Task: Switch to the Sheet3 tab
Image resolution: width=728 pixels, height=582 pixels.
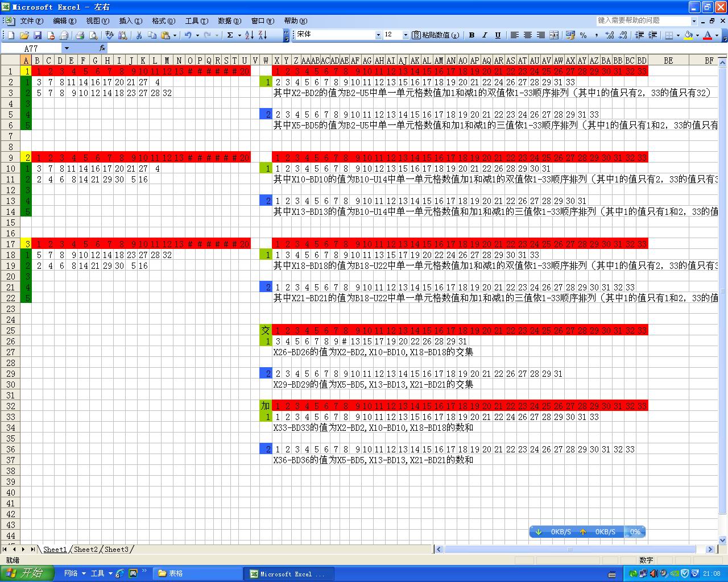Action: (117, 550)
